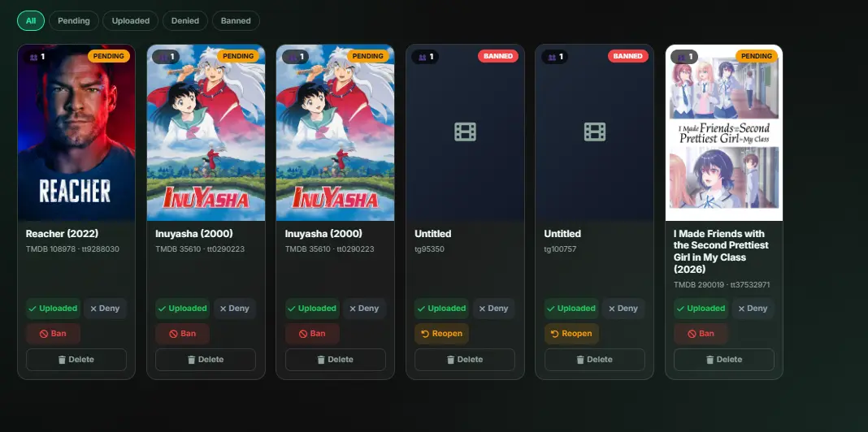Click film placeholder icon on tg100757 card
This screenshot has height=432, width=868.
595,132
